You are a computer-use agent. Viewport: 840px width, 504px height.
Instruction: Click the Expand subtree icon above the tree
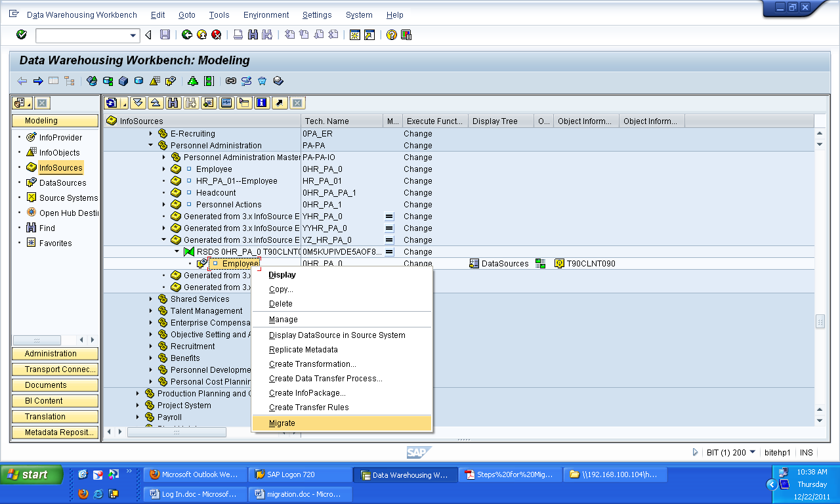pyautogui.click(x=138, y=103)
